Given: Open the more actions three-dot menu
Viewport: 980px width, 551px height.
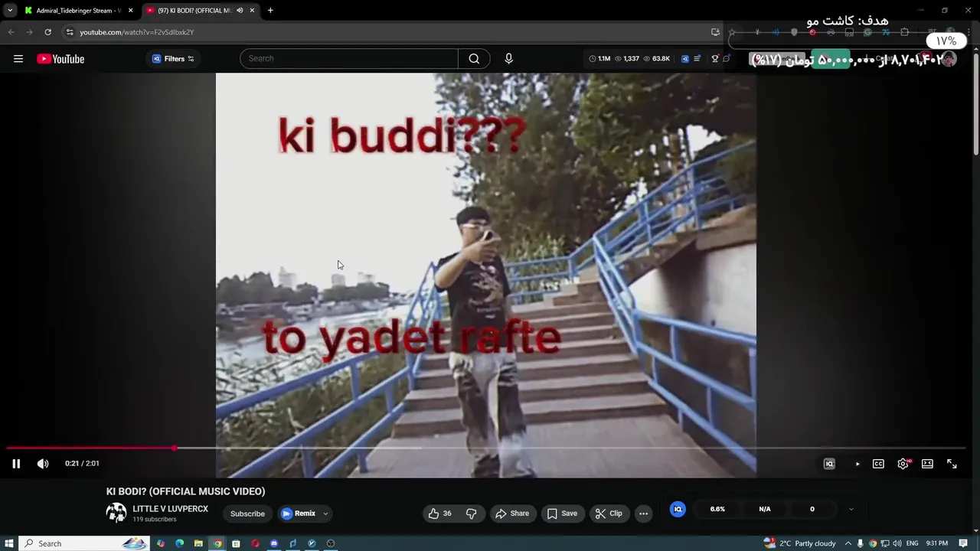Looking at the screenshot, I should 644,514.
